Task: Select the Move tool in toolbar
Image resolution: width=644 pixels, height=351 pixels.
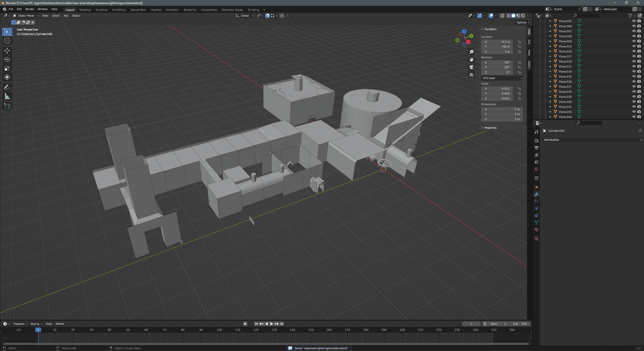Action: (x=7, y=50)
